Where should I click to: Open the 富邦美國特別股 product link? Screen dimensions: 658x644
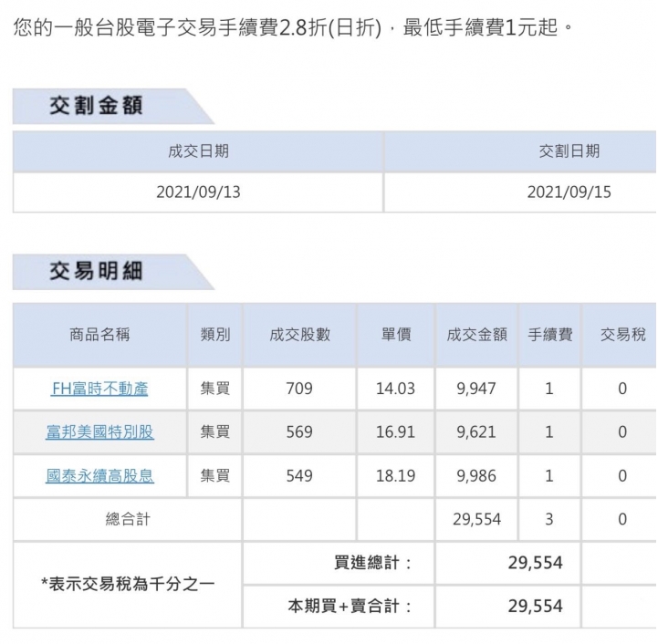pyautogui.click(x=99, y=432)
